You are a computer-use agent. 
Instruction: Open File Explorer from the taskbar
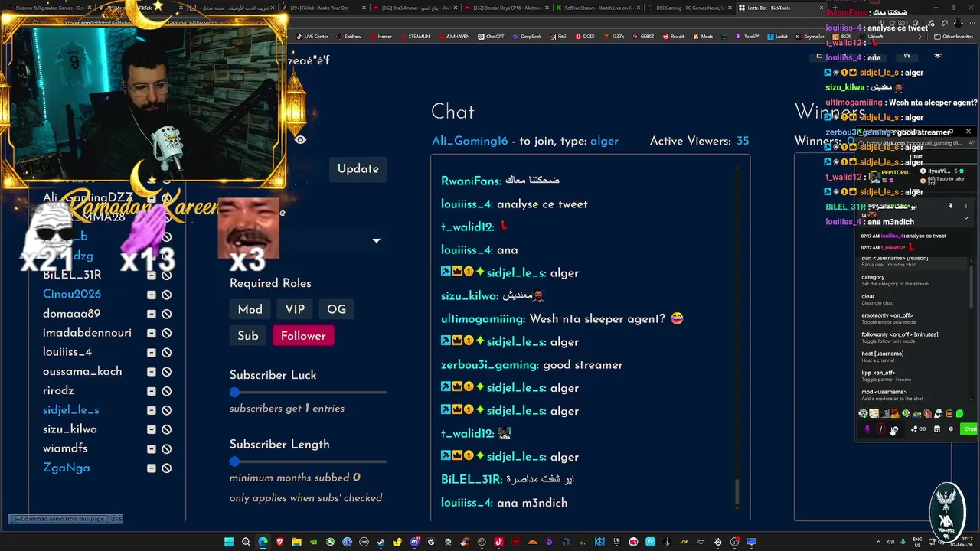coord(296,542)
